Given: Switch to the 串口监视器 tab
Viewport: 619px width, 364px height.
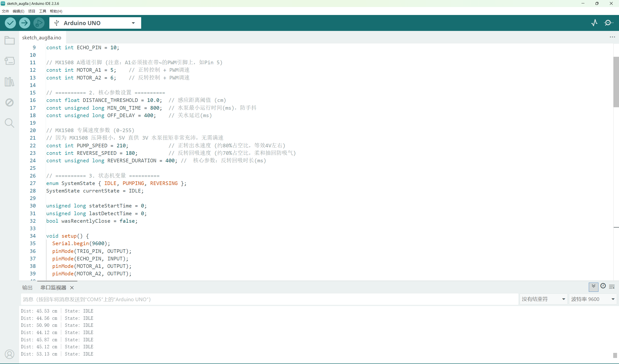Looking at the screenshot, I should pyautogui.click(x=53, y=288).
